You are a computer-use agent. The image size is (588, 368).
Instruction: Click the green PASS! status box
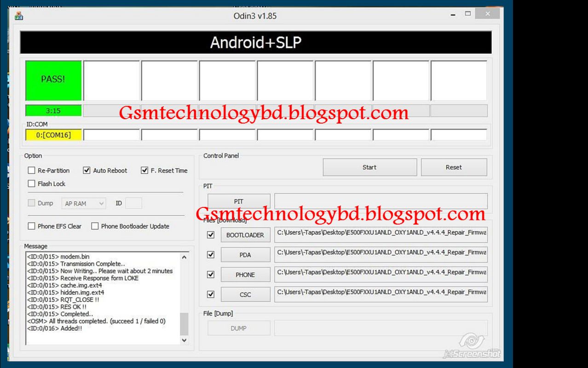(53, 80)
